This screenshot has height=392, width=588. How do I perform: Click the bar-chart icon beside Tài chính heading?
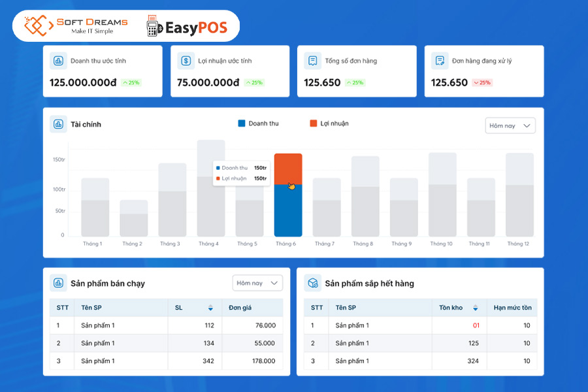[57, 124]
